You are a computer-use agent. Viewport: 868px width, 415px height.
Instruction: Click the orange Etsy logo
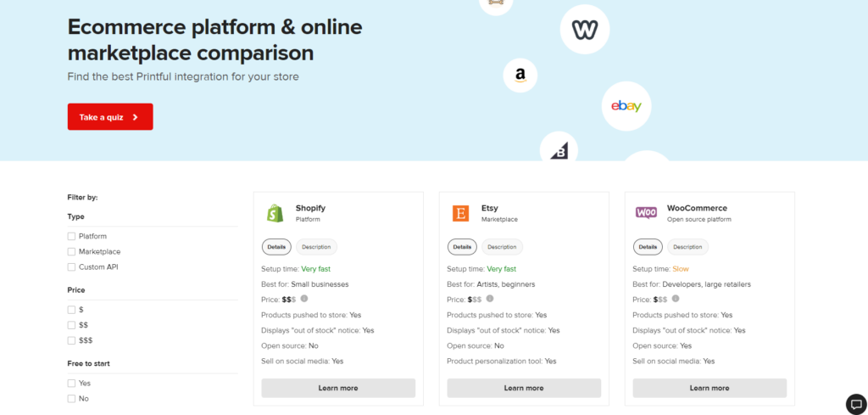pos(460,213)
